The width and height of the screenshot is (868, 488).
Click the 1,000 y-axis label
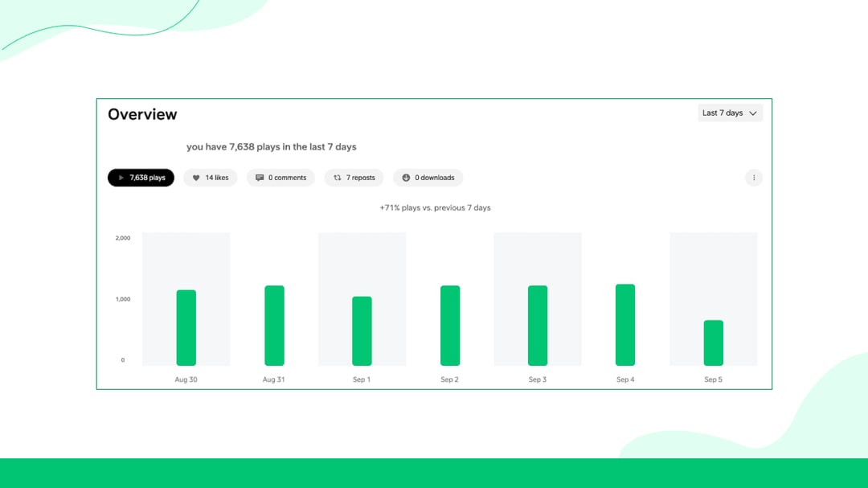[123, 299]
